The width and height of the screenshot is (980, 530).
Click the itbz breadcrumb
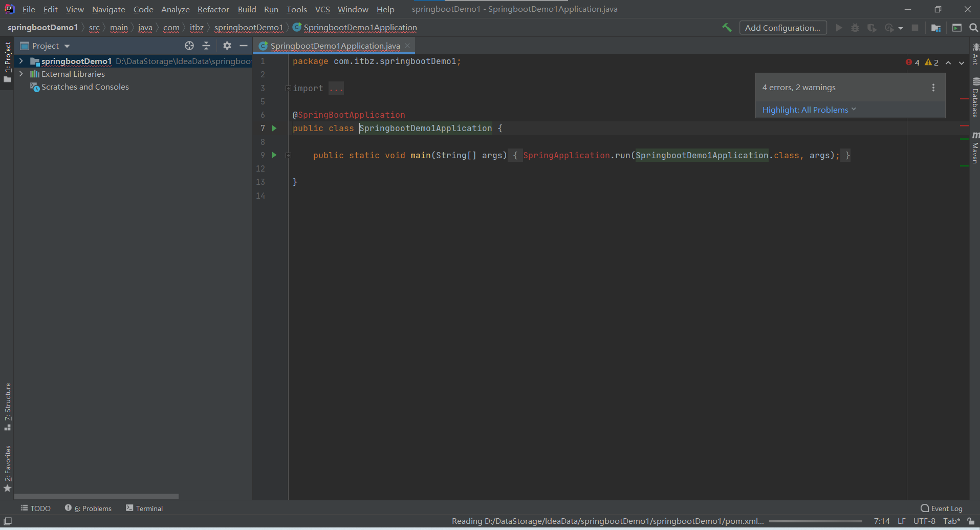tap(197, 28)
